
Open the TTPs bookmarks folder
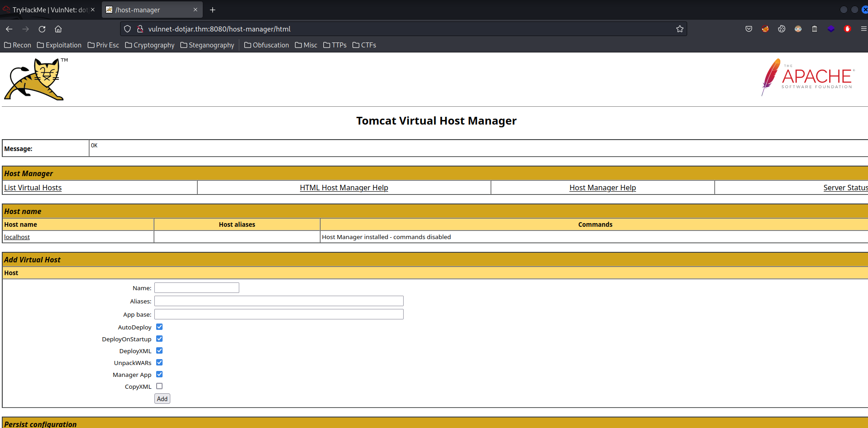[x=335, y=45]
